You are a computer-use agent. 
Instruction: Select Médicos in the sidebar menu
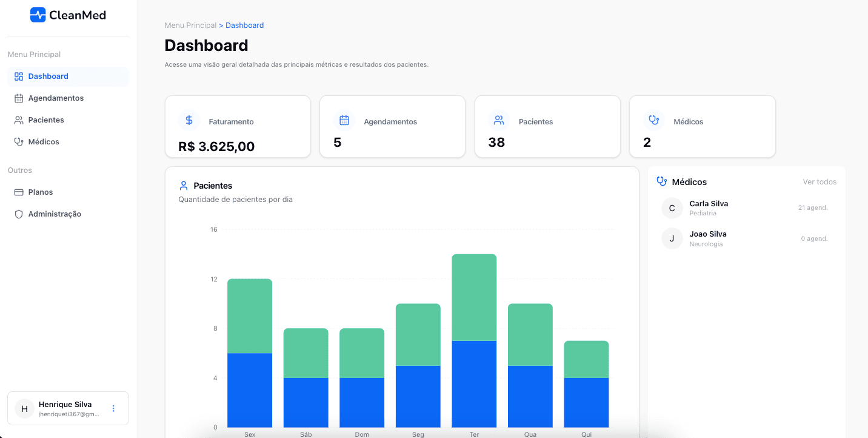44,142
